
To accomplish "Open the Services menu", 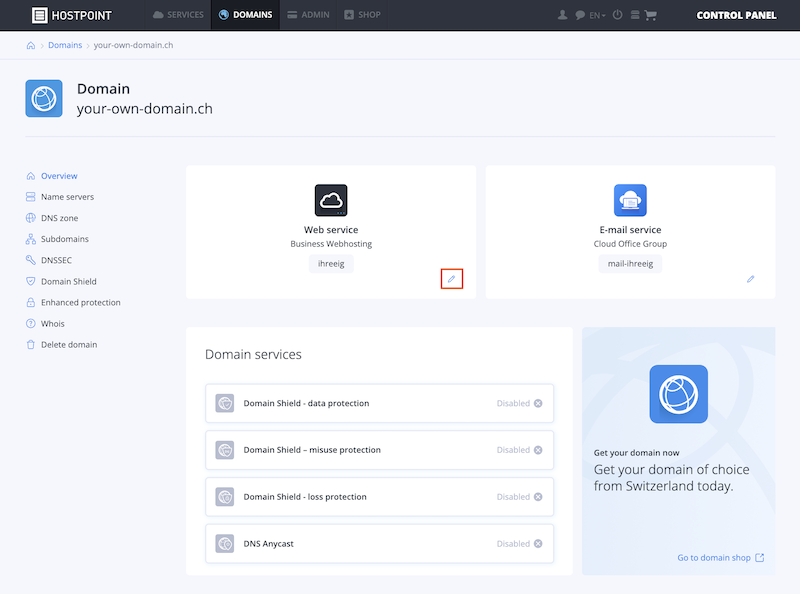I will 178,15.
